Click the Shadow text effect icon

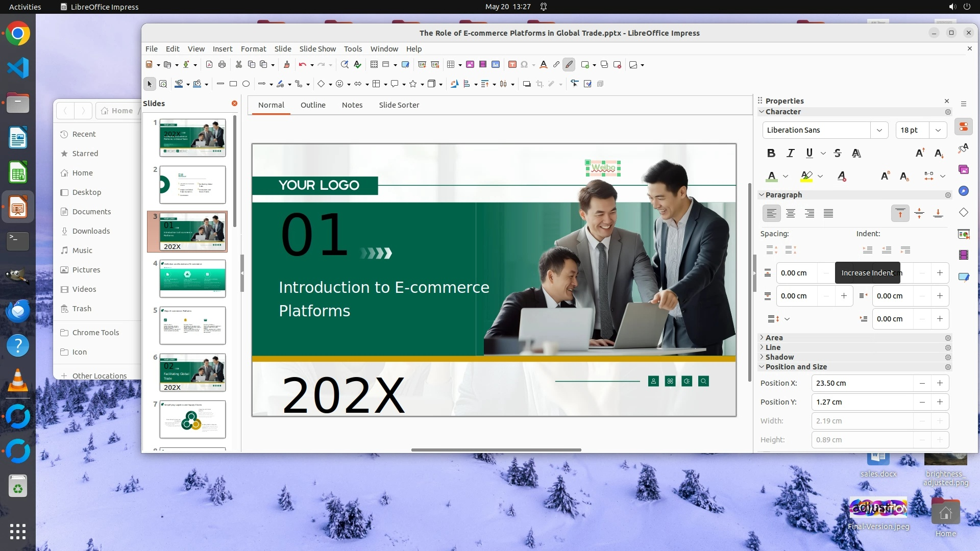(x=856, y=153)
